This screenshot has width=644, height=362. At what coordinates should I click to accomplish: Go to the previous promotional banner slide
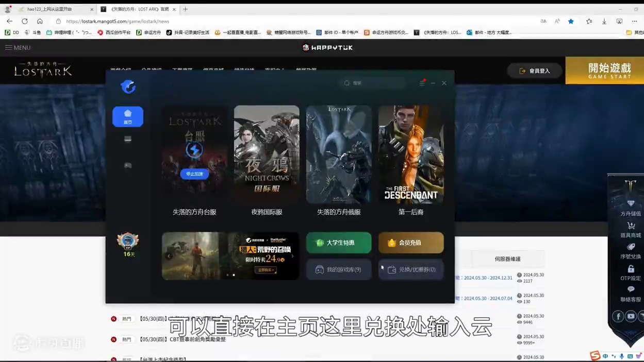(169, 256)
